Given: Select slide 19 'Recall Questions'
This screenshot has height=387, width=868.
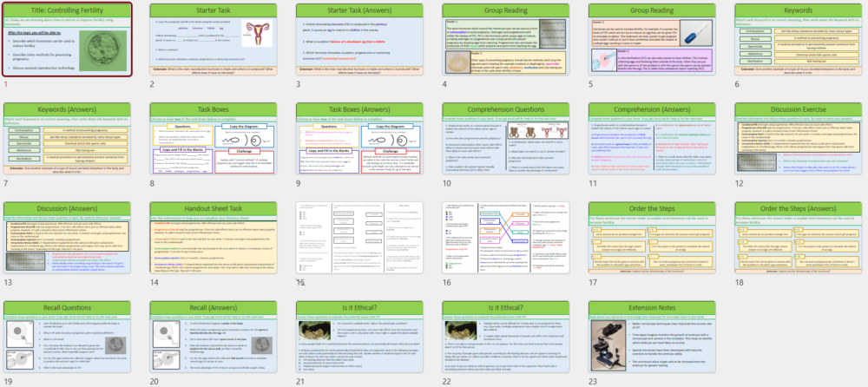Looking at the screenshot, I should [68, 338].
